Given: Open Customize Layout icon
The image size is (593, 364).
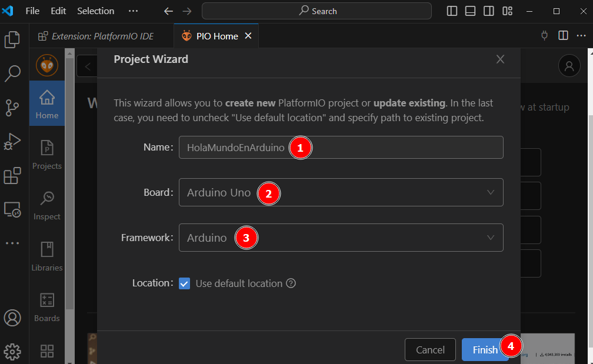Looking at the screenshot, I should [x=507, y=11].
